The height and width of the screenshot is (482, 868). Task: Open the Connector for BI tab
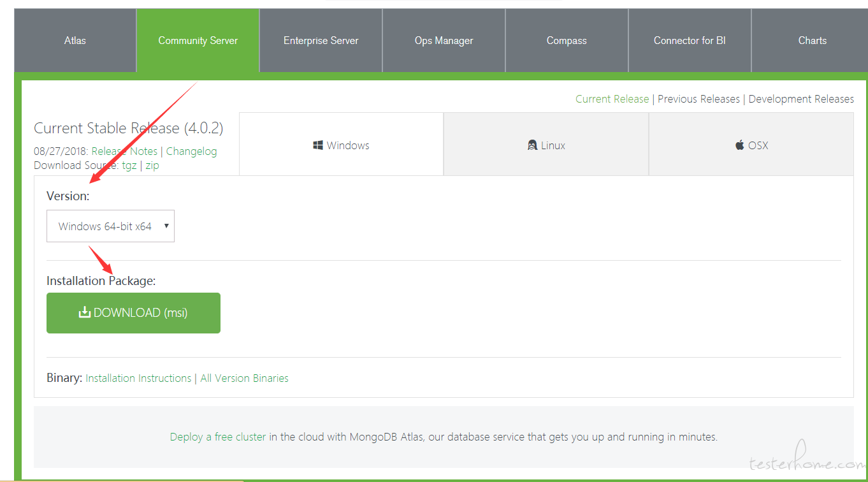[690, 40]
